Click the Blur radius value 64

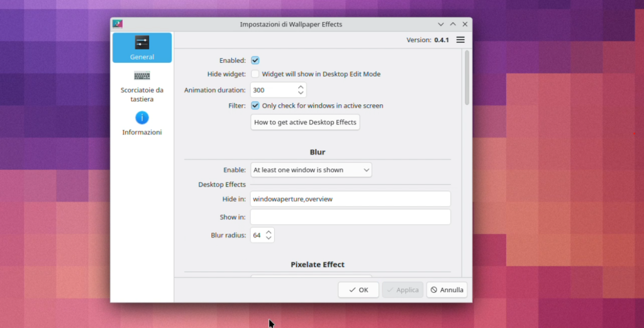[257, 235]
